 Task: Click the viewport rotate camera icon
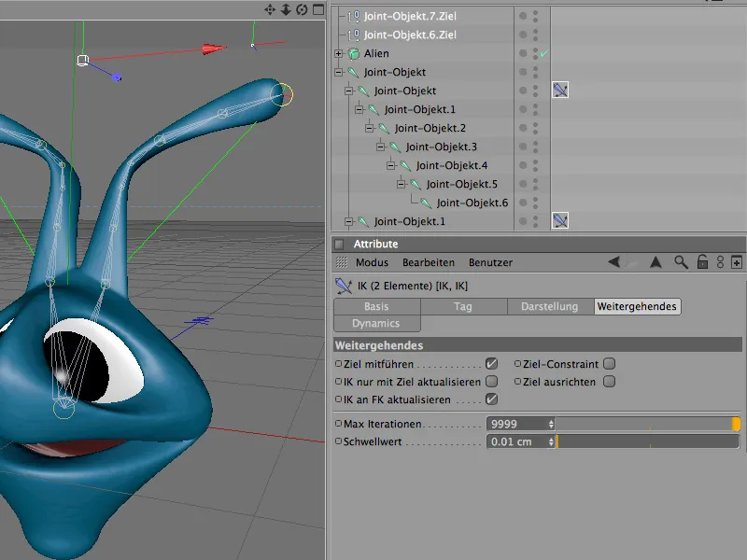(x=302, y=9)
